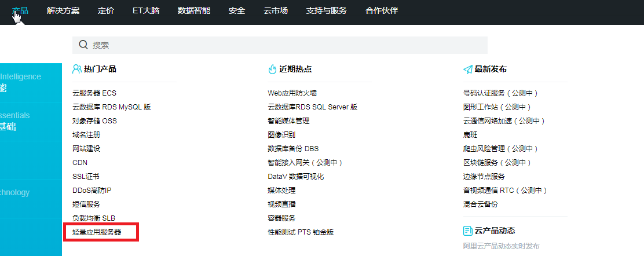This screenshot has width=644, height=256.
Task: Open 云数据库 RDS MySQL 版 link
Action: click(112, 107)
